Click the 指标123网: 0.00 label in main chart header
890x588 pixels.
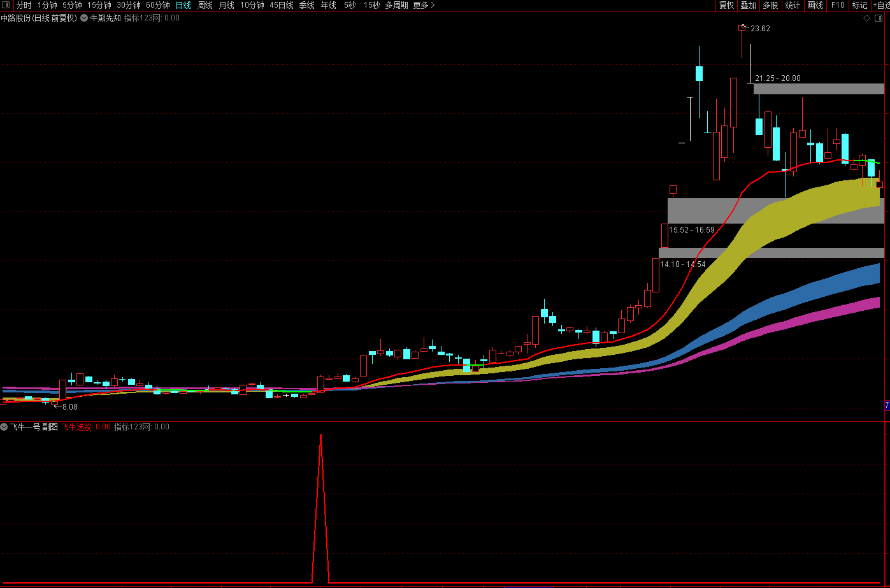point(152,18)
